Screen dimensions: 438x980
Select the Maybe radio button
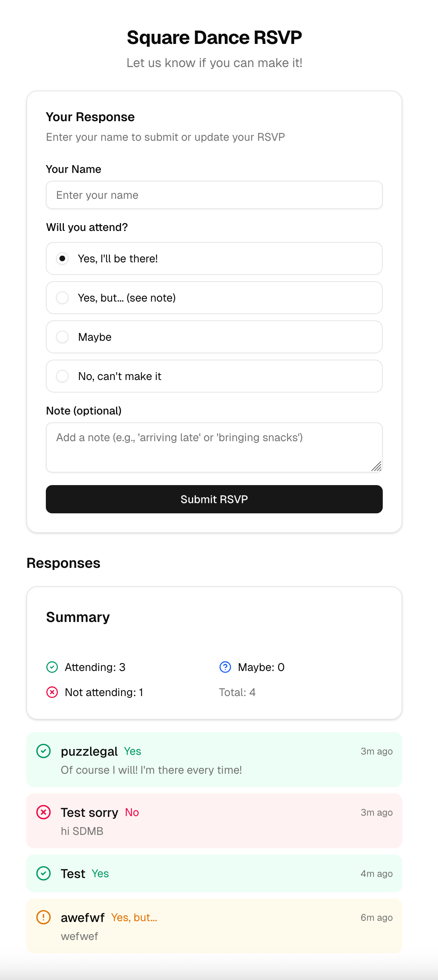coord(62,337)
